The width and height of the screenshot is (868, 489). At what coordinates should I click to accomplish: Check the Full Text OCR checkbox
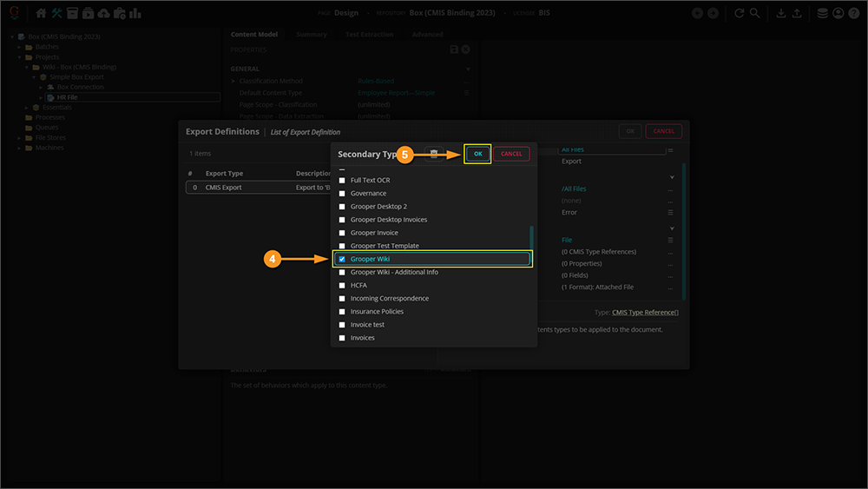pyautogui.click(x=342, y=180)
